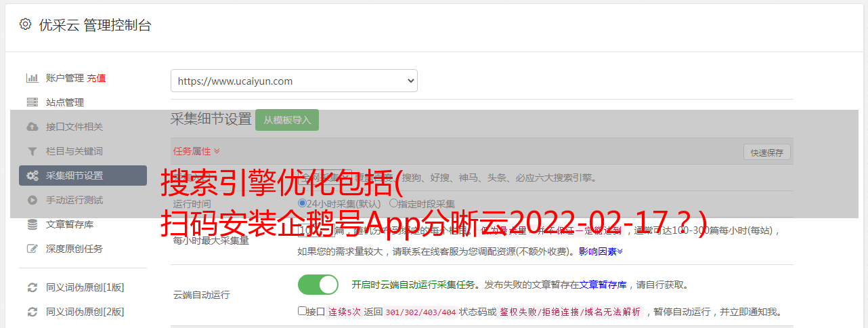The height and width of the screenshot is (328, 868).
Task: Open 深度原创任务 in the sidebar
Action: tap(74, 249)
